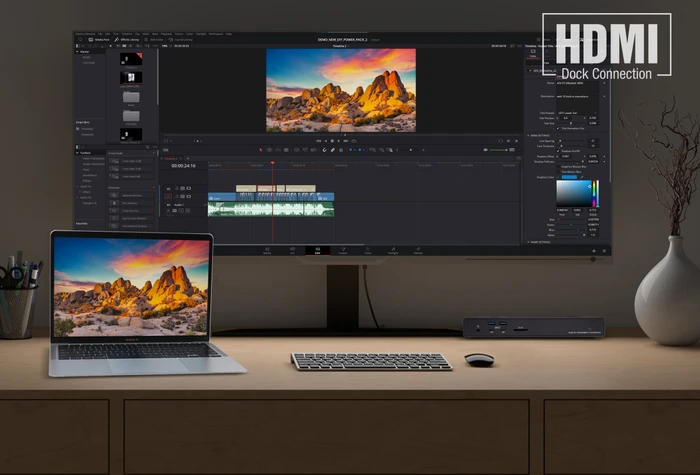Switch to the Media page tab
The width and height of the screenshot is (700, 475).
click(x=267, y=250)
